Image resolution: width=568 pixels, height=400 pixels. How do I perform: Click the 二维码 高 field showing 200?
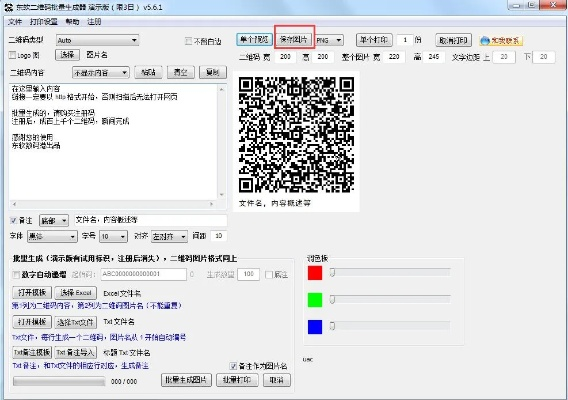[x=322, y=57]
